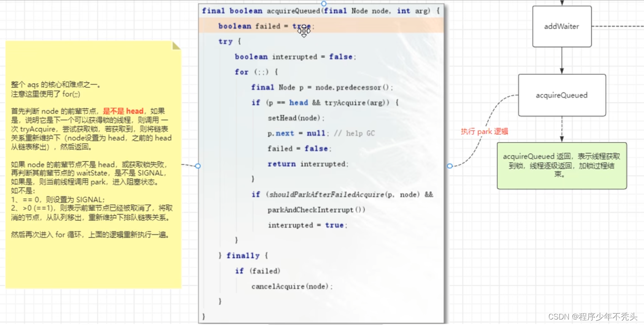Click the 'if (failed)' code line
This screenshot has height=325, width=644.
point(258,271)
